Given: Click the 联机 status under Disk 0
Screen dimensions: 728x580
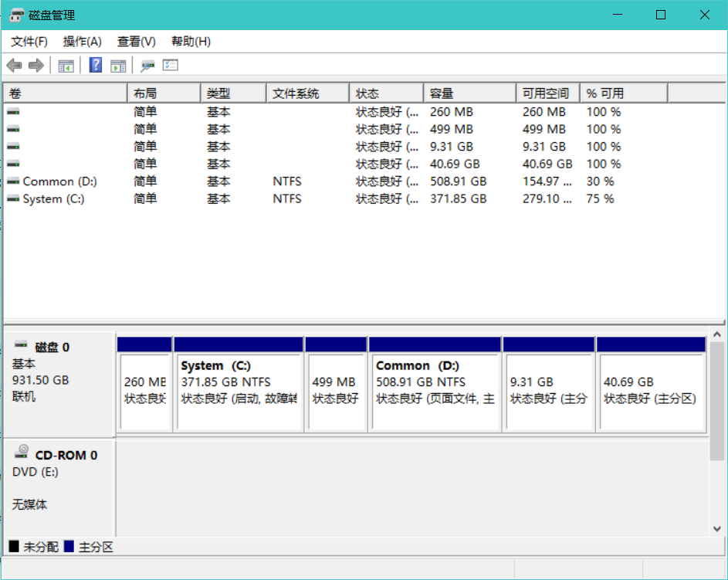Looking at the screenshot, I should pyautogui.click(x=24, y=396).
